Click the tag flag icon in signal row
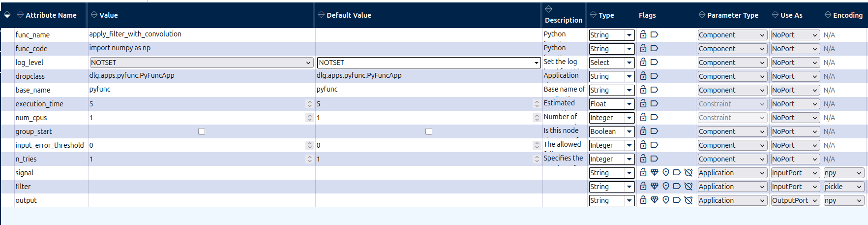868x225 pixels. pyautogui.click(x=677, y=172)
